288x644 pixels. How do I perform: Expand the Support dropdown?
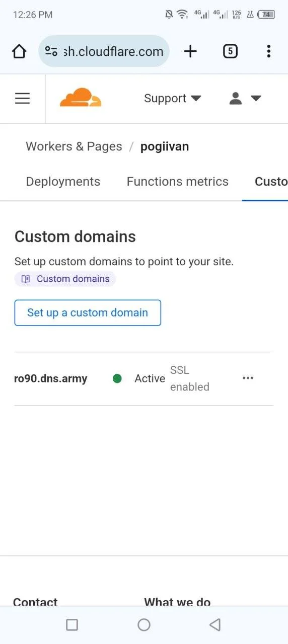173,99
